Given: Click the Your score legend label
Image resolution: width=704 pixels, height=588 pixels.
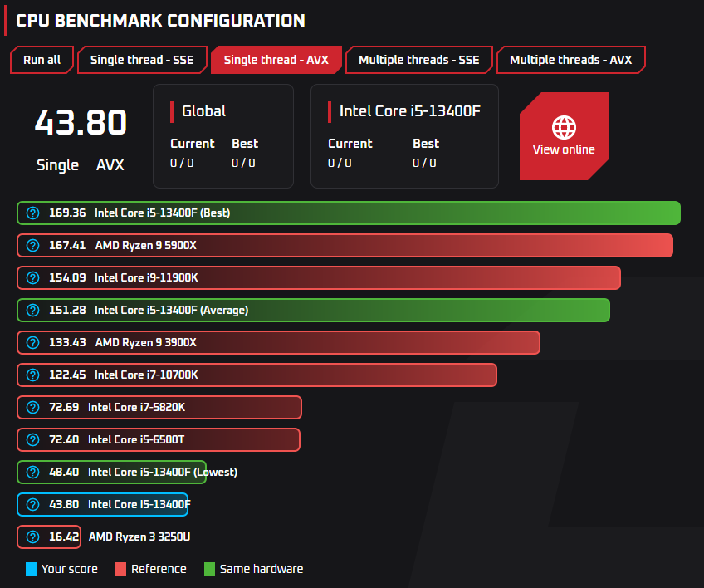Looking at the screenshot, I should [70, 569].
